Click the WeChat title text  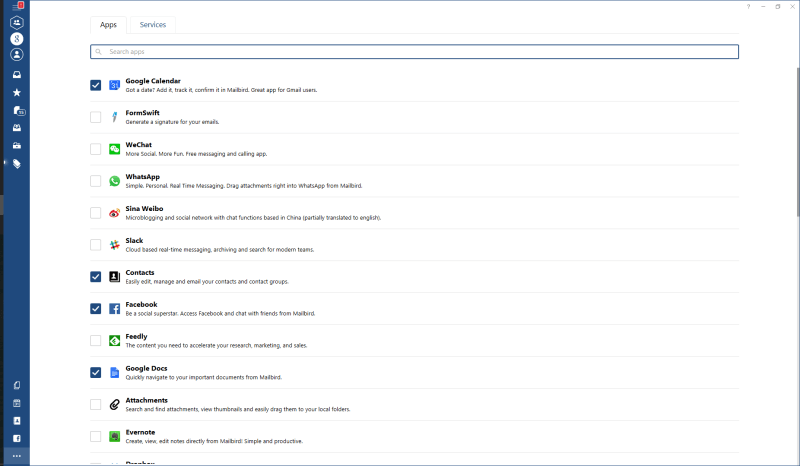point(138,144)
